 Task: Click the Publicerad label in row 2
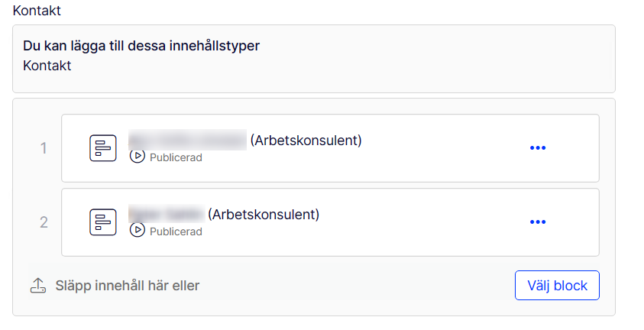[176, 231]
